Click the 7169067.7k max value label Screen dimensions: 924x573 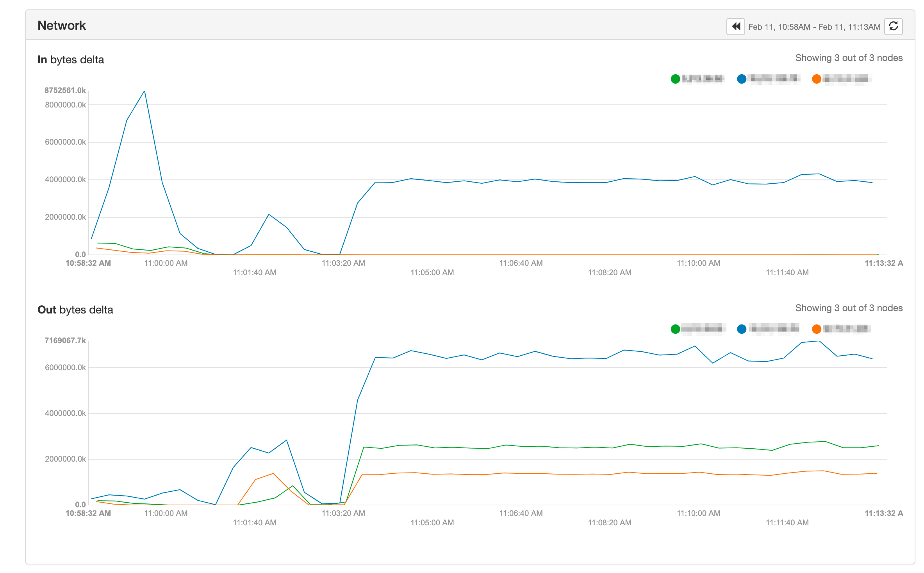pyautogui.click(x=65, y=340)
